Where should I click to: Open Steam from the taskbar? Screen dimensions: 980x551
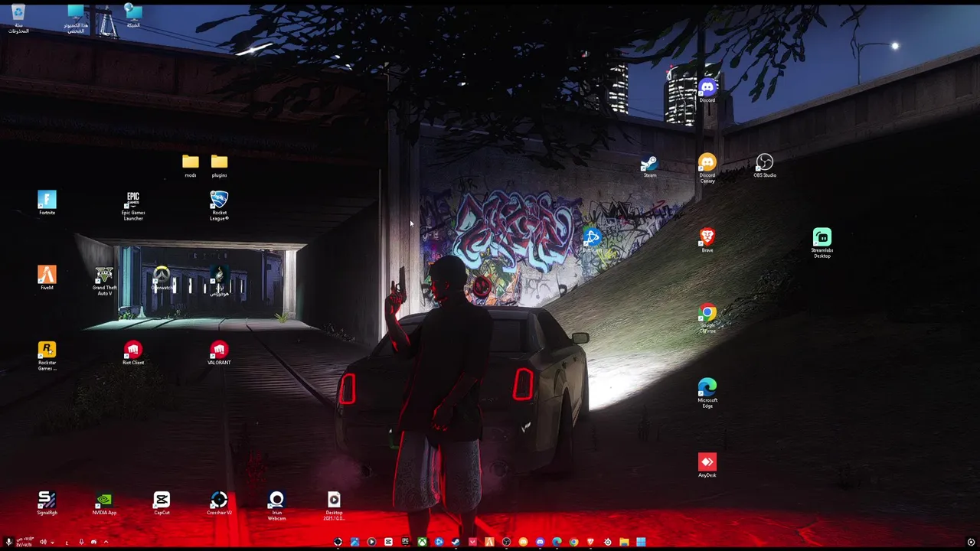click(x=456, y=542)
